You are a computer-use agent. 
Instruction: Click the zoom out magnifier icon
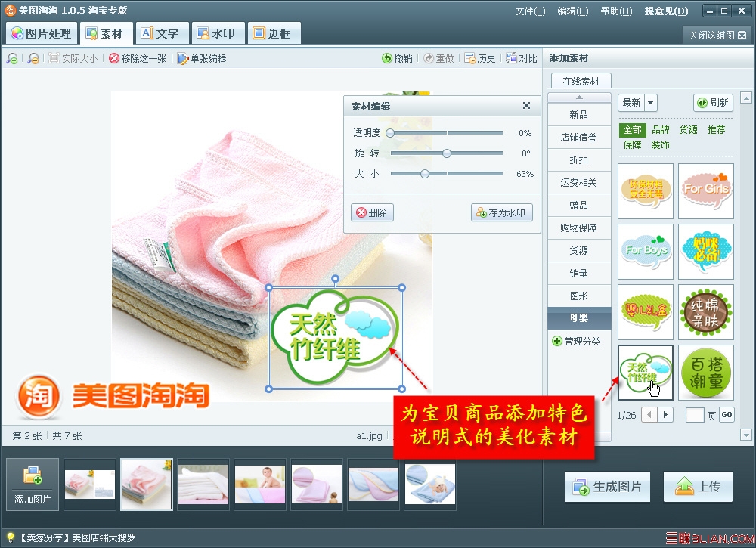(x=33, y=58)
